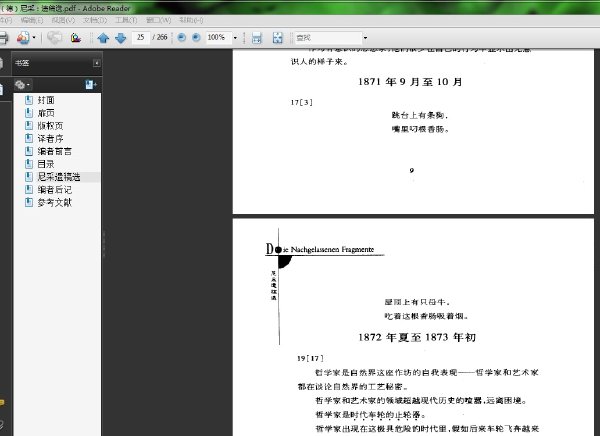Select the 封面 bookmark
Screen dimensions: 600x436
point(46,100)
